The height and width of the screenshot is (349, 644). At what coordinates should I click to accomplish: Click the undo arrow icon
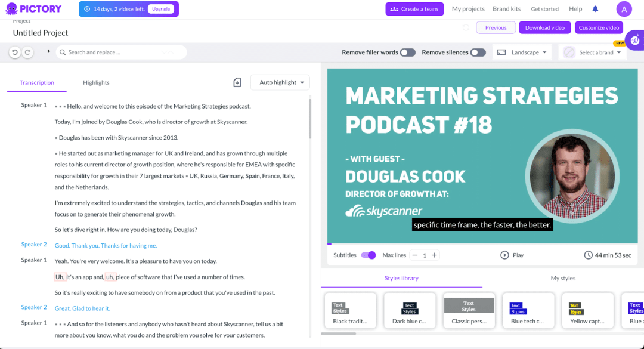15,52
